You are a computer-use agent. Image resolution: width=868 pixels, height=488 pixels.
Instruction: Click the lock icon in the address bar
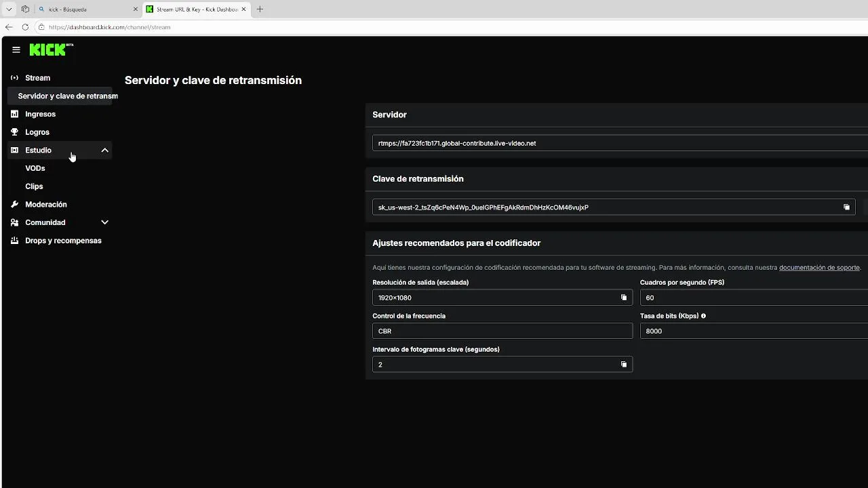[x=41, y=27]
